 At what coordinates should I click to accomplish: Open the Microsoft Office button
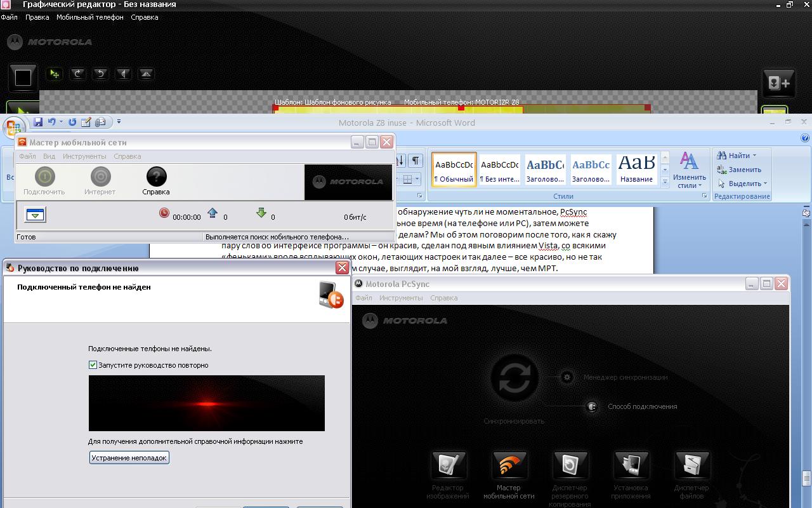[x=13, y=128]
